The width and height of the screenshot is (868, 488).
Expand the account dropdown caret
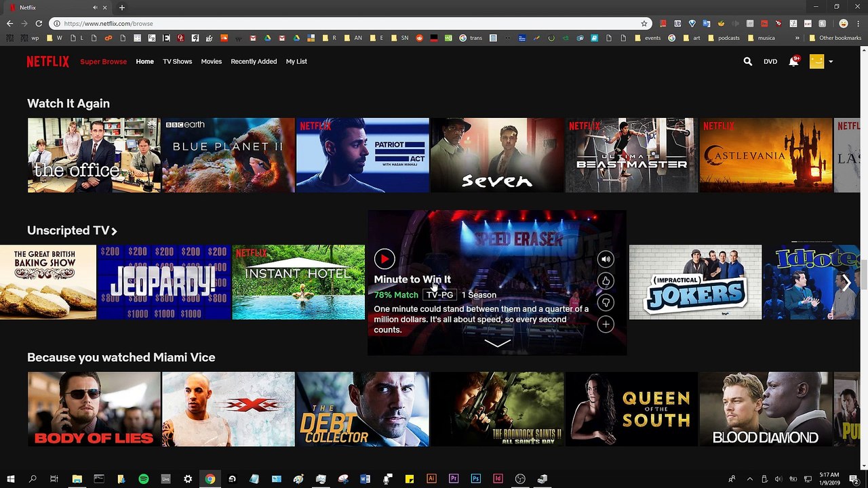[x=831, y=62]
